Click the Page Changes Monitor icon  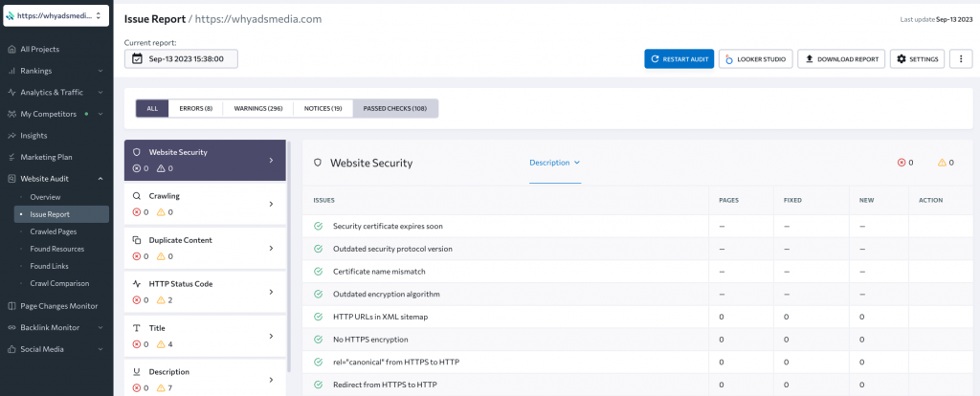click(11, 306)
